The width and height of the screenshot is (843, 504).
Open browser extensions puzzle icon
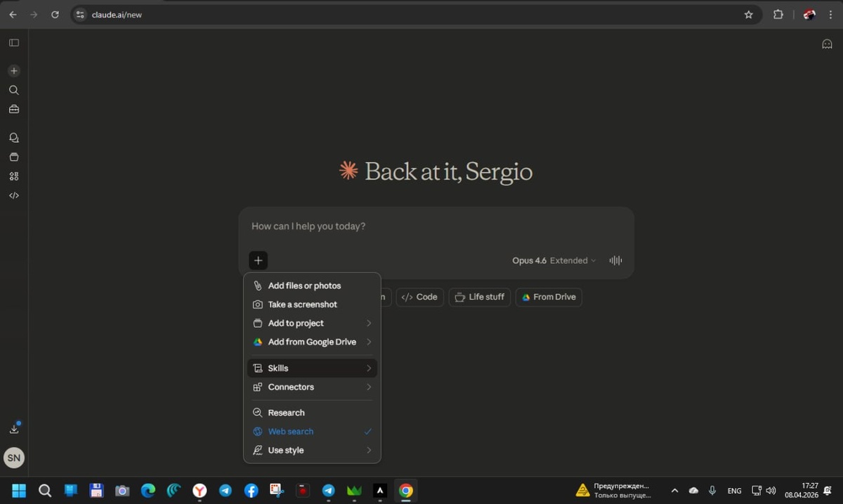(x=778, y=14)
